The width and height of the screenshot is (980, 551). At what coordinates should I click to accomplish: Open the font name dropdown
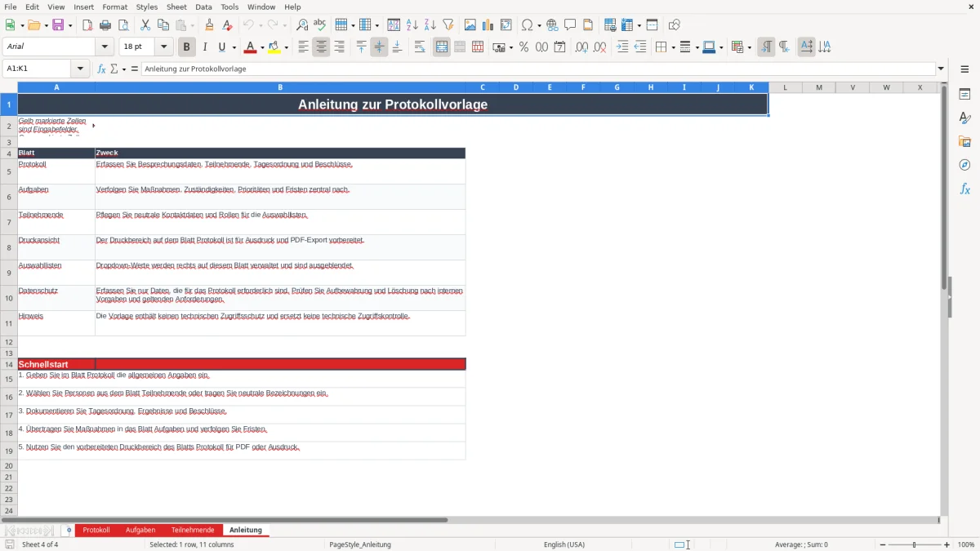pyautogui.click(x=103, y=47)
